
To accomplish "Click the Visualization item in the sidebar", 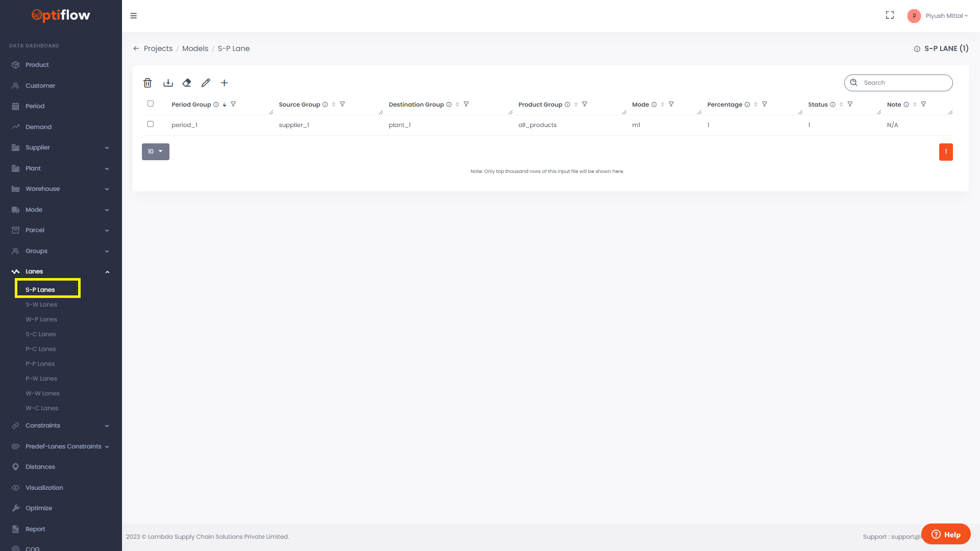I will pos(43,487).
